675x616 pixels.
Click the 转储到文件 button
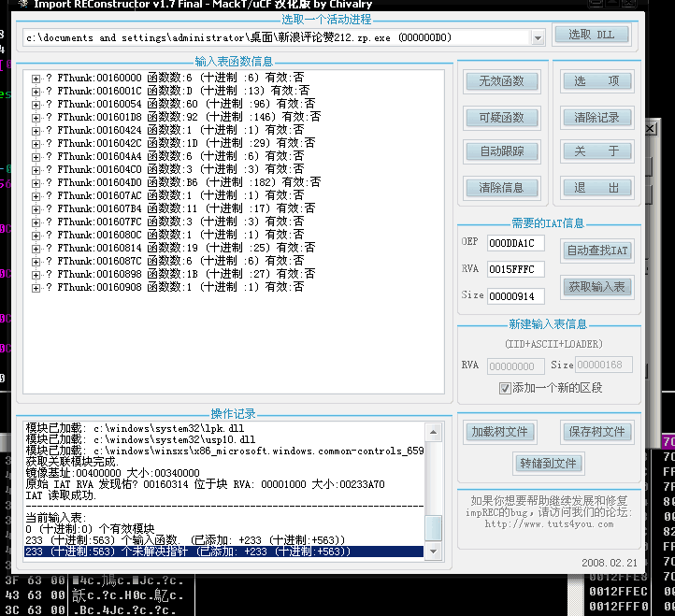tap(548, 464)
